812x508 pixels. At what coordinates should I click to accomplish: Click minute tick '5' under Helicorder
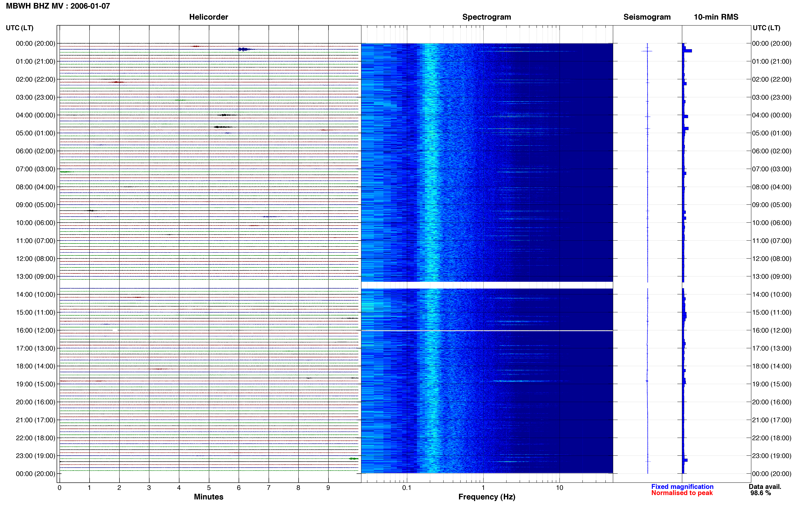[x=209, y=487]
